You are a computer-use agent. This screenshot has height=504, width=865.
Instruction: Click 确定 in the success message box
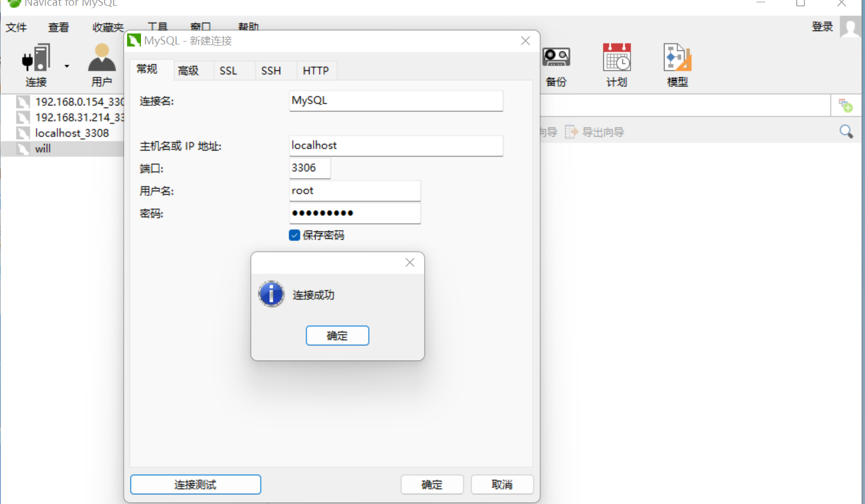pyautogui.click(x=337, y=336)
